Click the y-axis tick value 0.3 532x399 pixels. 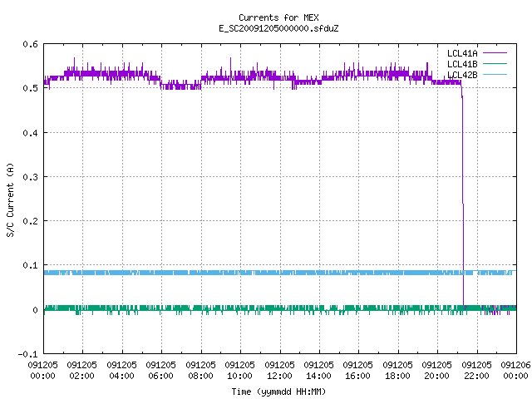(x=30, y=177)
